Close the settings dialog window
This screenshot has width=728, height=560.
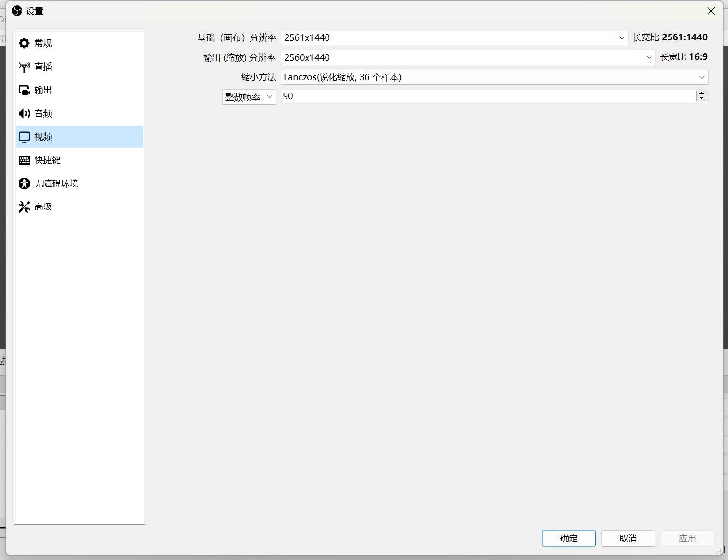[711, 11]
